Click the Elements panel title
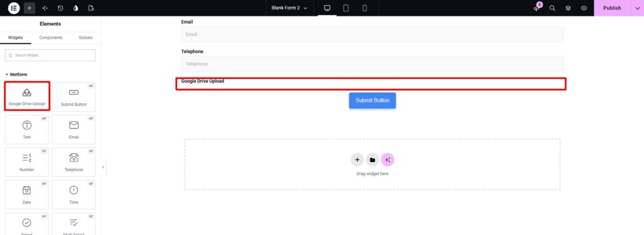The height and width of the screenshot is (235, 644). (50, 24)
